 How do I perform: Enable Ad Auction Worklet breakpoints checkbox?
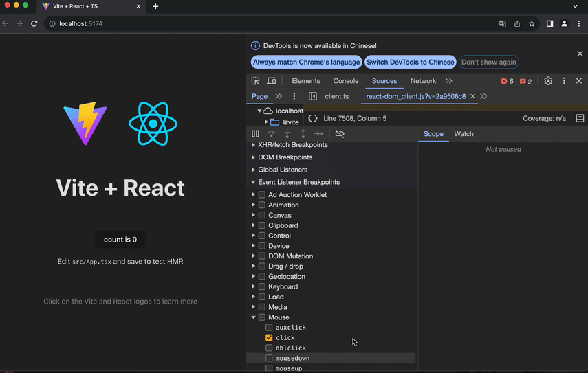coord(262,194)
